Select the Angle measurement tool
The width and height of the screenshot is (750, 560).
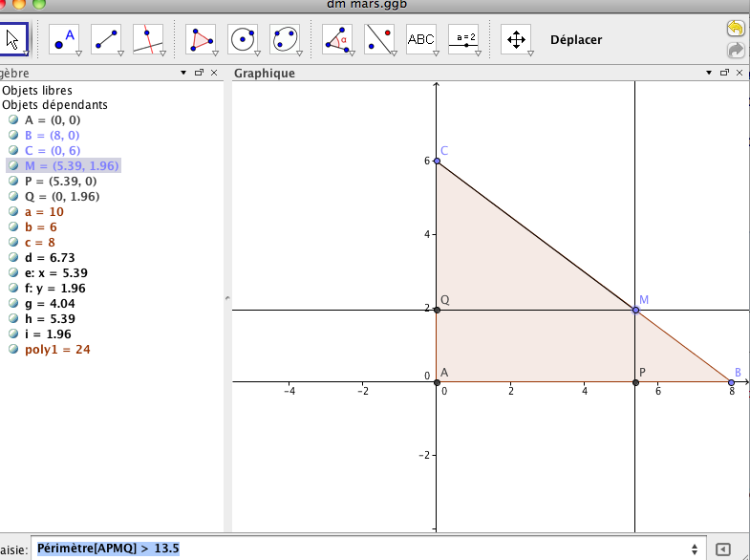(337, 39)
